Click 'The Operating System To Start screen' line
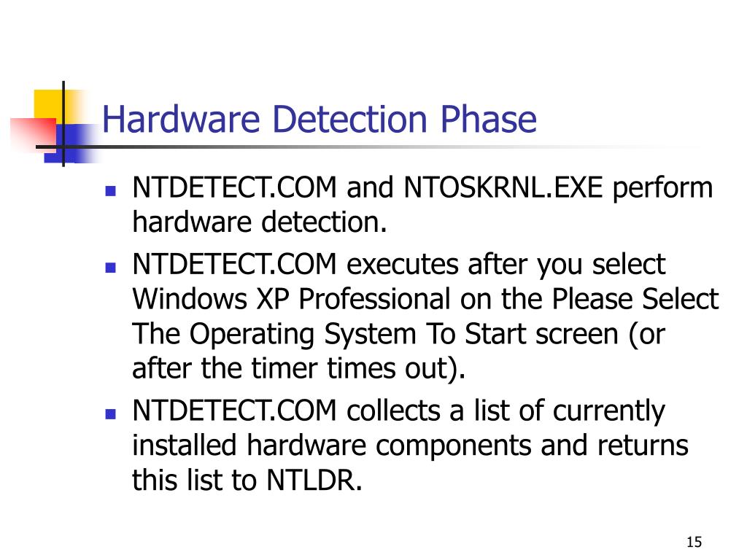Viewport: 747px width, 560px height. pos(376,334)
